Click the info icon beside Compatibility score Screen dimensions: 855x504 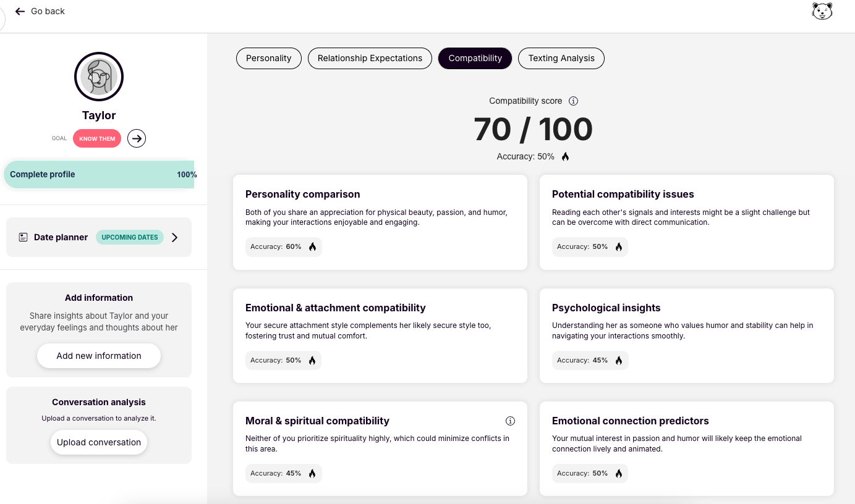point(573,101)
